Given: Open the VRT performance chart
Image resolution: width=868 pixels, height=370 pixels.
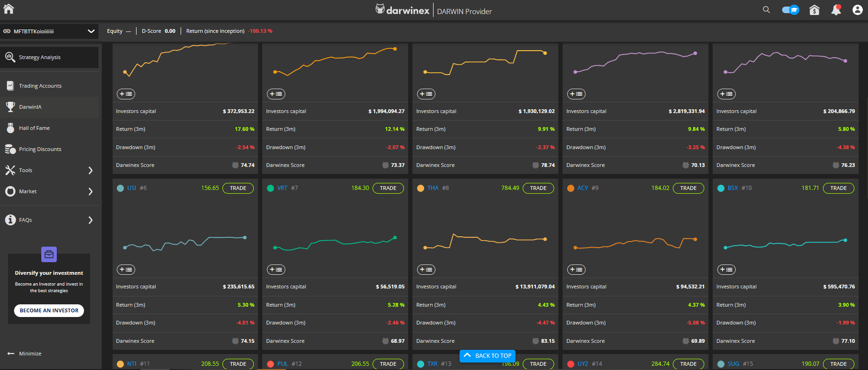Looking at the screenshot, I should click(335, 243).
